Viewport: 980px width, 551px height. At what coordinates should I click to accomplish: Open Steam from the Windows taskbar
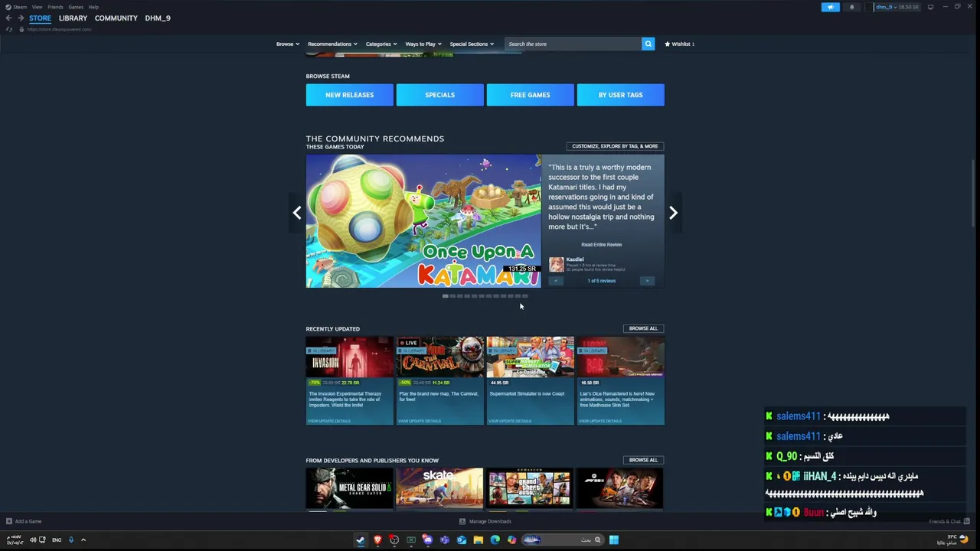pos(361,540)
